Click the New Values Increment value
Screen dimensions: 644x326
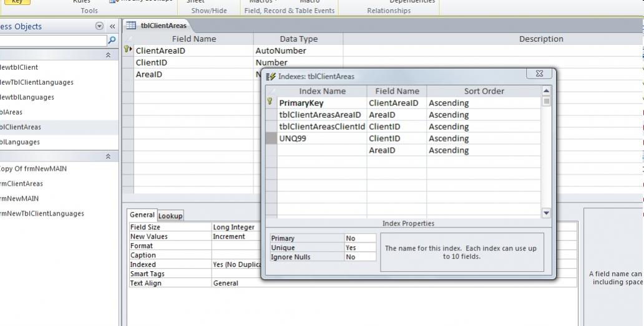point(236,237)
